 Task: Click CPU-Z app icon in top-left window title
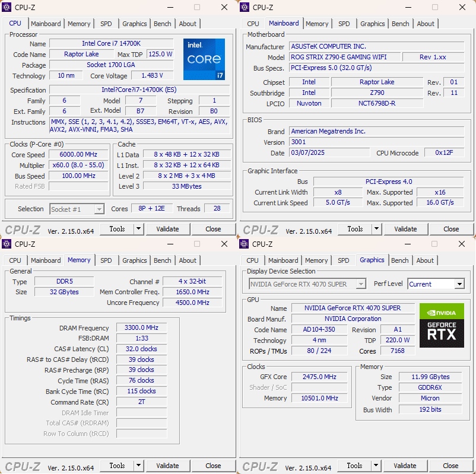[7, 7]
